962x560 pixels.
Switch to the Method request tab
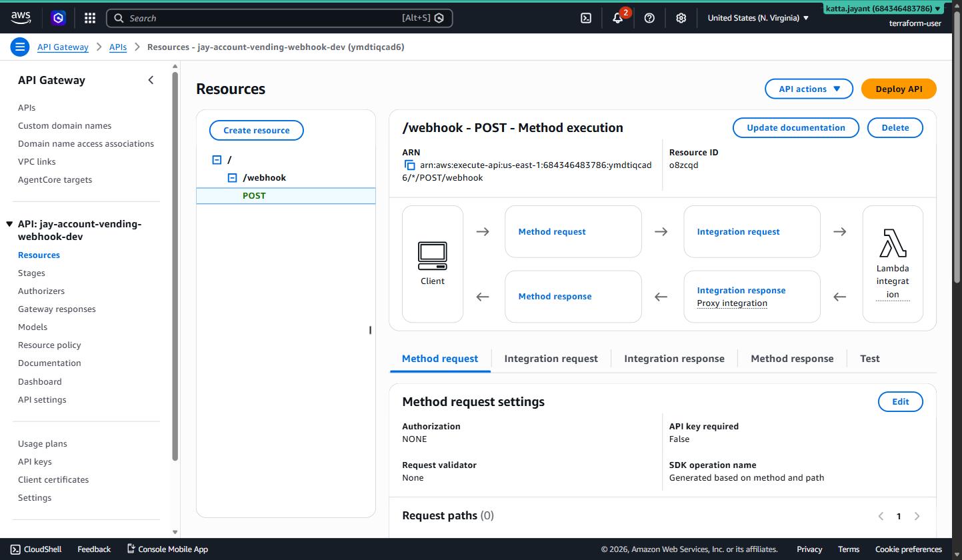point(440,359)
